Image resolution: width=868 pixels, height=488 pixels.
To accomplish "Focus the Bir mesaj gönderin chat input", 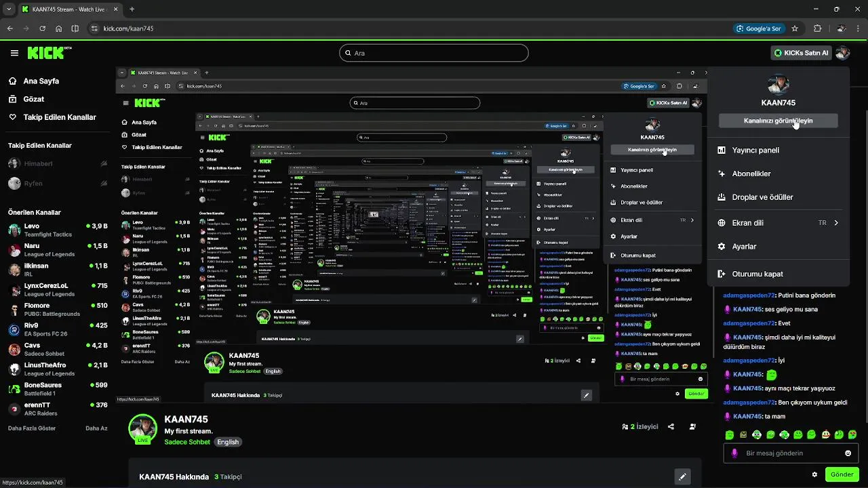I will point(791,453).
